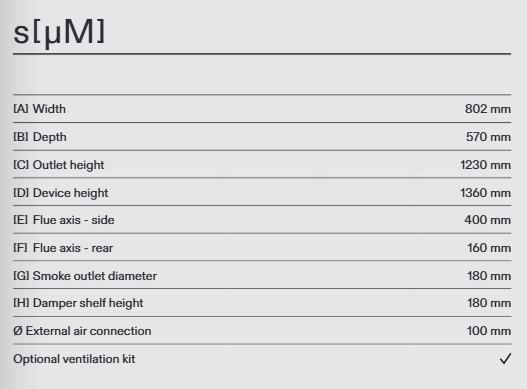The width and height of the screenshot is (527, 389).
Task: Select the [C] Outlet height label
Action: 58,165
